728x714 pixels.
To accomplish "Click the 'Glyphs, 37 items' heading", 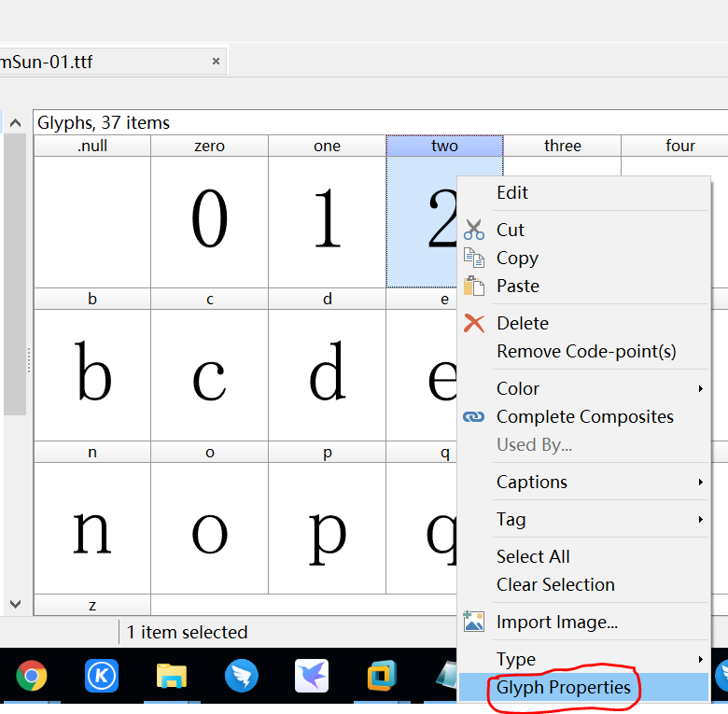I will click(x=104, y=122).
